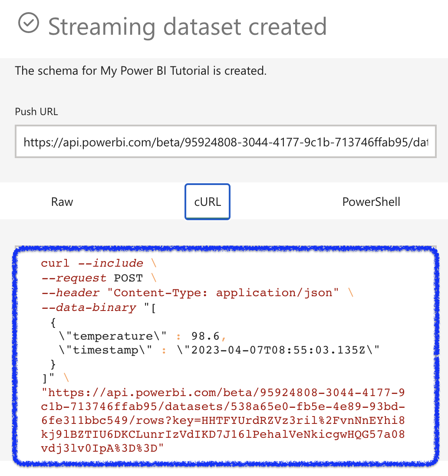Select the cURL tab
This screenshot has width=448, height=476.
pos(208,202)
